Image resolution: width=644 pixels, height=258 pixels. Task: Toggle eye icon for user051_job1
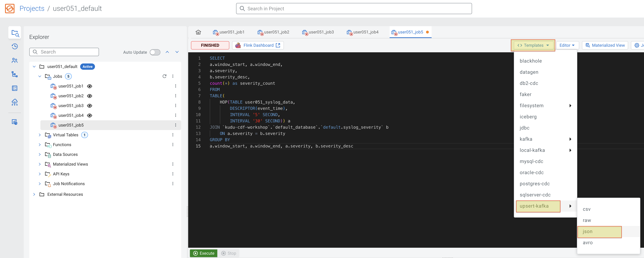point(90,86)
